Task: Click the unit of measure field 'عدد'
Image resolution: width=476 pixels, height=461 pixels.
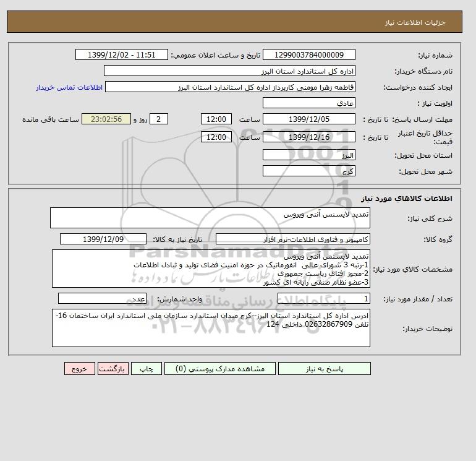Action: (x=102, y=298)
